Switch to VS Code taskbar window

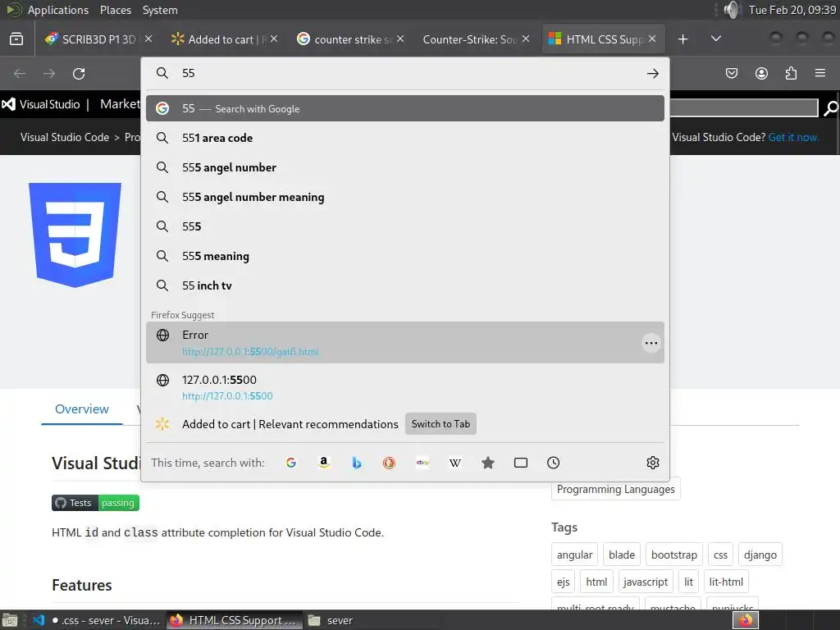click(97, 620)
